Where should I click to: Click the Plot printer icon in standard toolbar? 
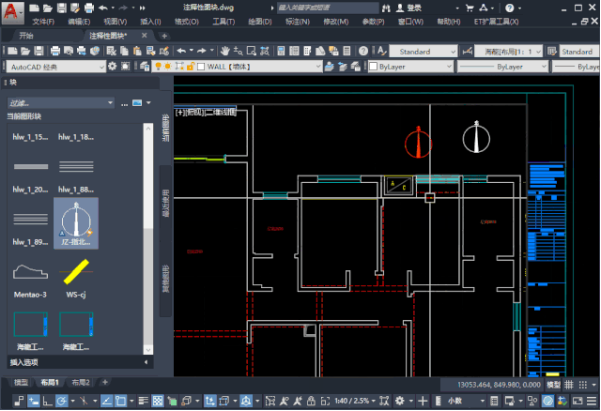pyautogui.click(x=55, y=51)
